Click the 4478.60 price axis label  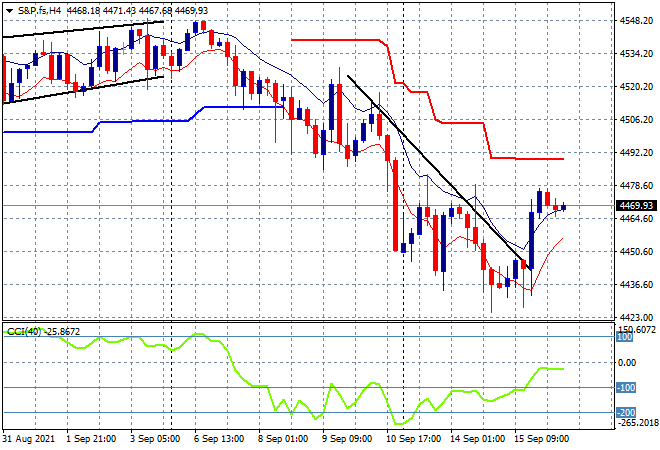pyautogui.click(x=636, y=186)
